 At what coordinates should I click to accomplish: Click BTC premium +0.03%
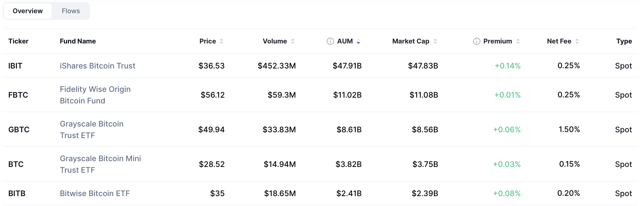coord(507,164)
